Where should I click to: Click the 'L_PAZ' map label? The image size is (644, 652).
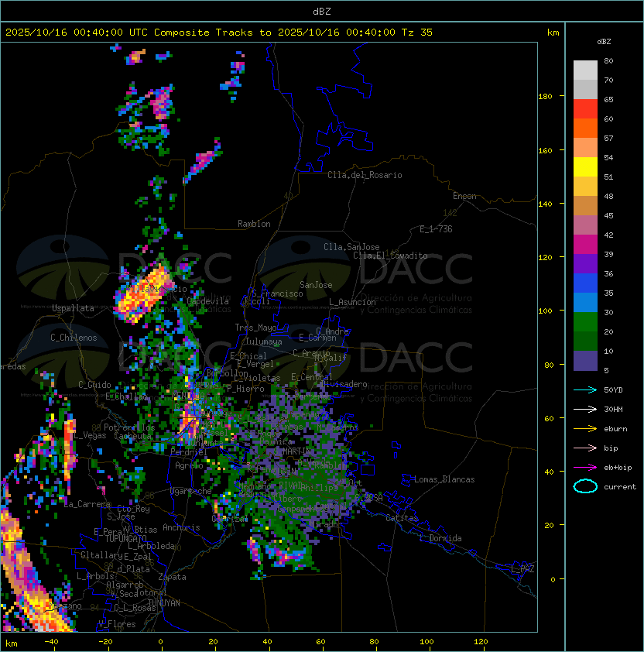[522, 569]
